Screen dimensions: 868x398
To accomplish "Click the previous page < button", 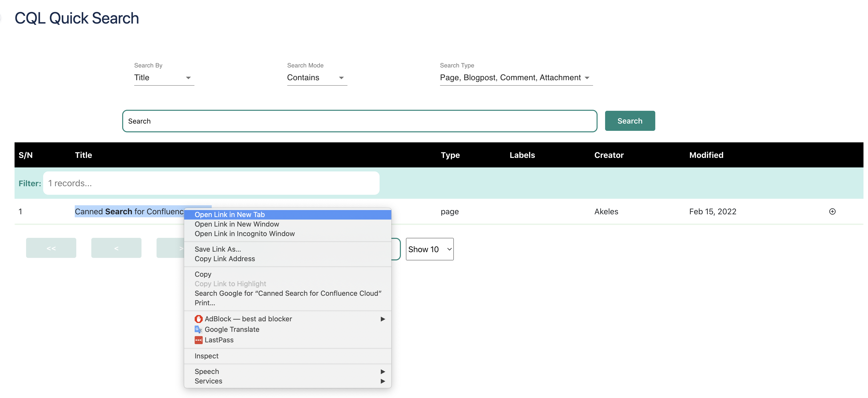I will tap(116, 248).
